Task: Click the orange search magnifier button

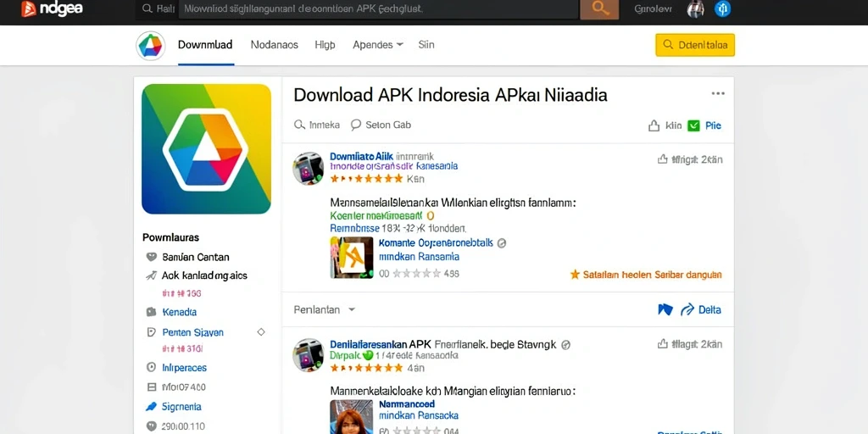Action: [599, 9]
